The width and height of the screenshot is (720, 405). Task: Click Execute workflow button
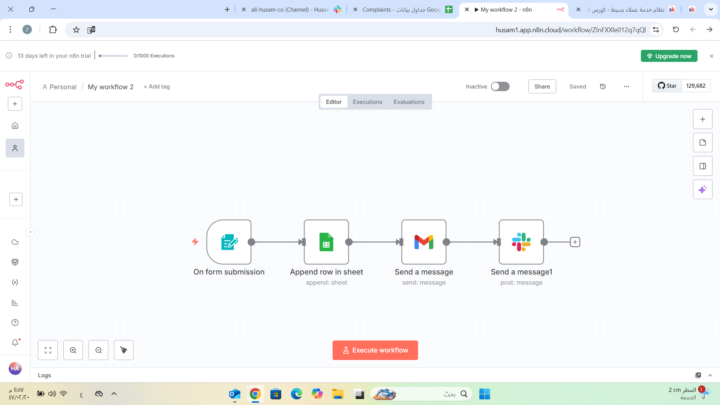point(375,350)
